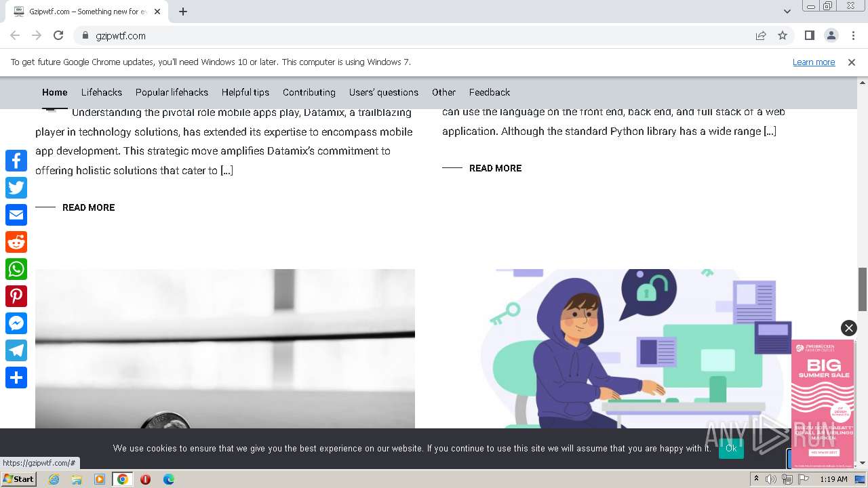868x488 pixels.
Task: Launch Internet Explorer from taskbar
Action: coord(54,479)
